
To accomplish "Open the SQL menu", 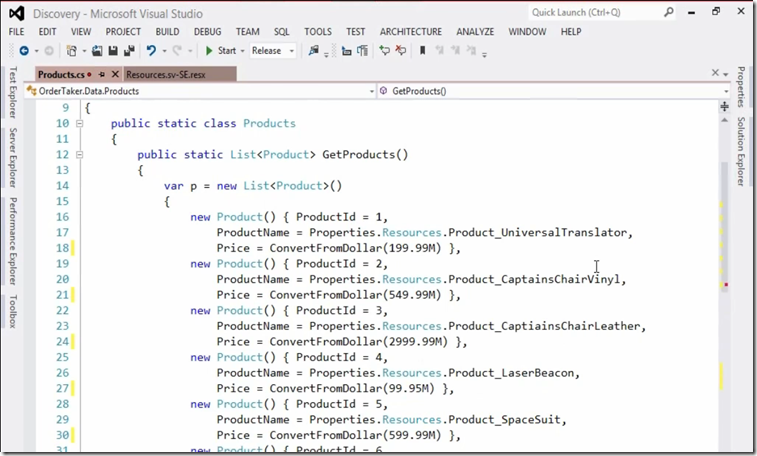I will tap(281, 32).
